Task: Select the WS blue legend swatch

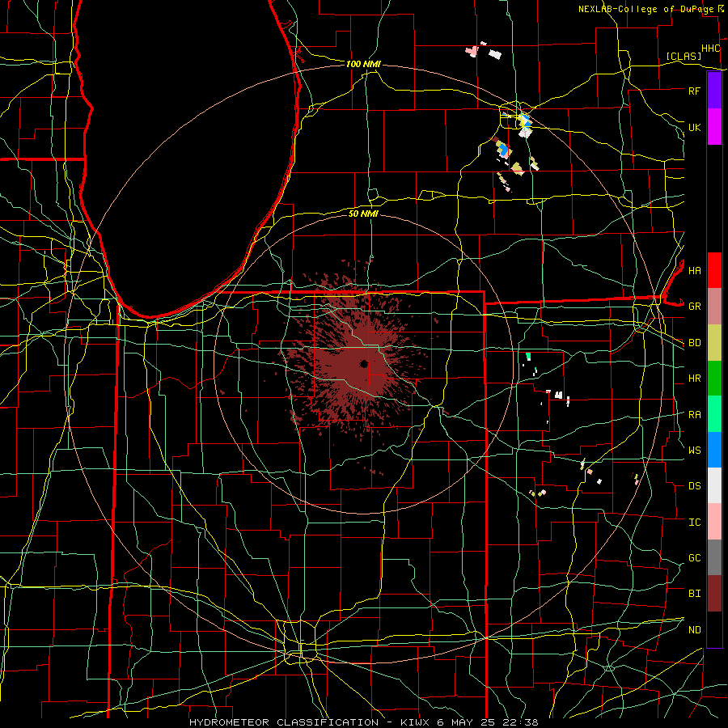Action: point(714,450)
